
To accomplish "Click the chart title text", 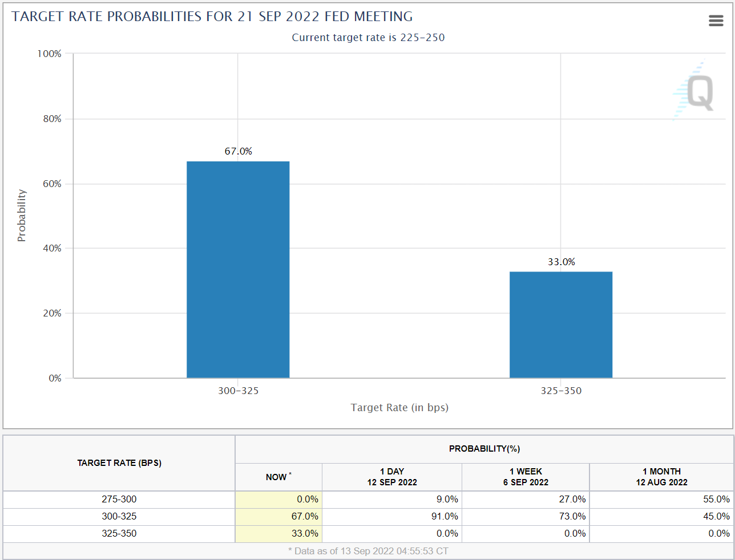I will [x=212, y=17].
